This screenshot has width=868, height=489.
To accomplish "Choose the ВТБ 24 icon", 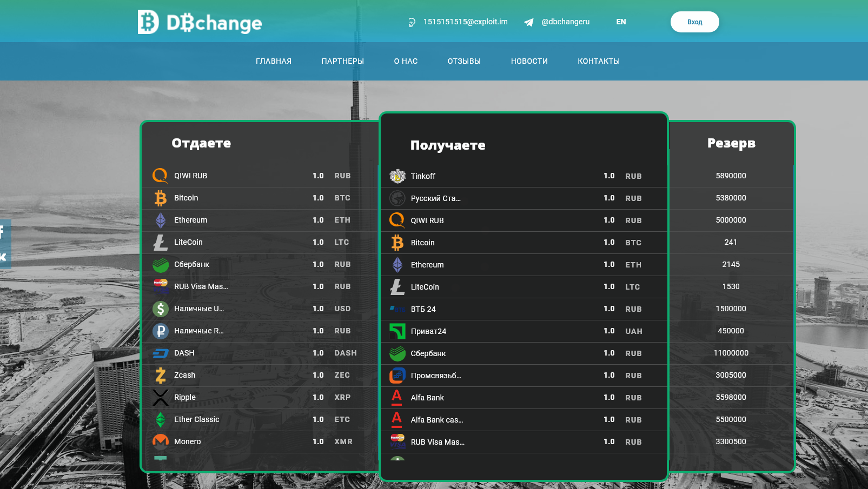I will (397, 309).
